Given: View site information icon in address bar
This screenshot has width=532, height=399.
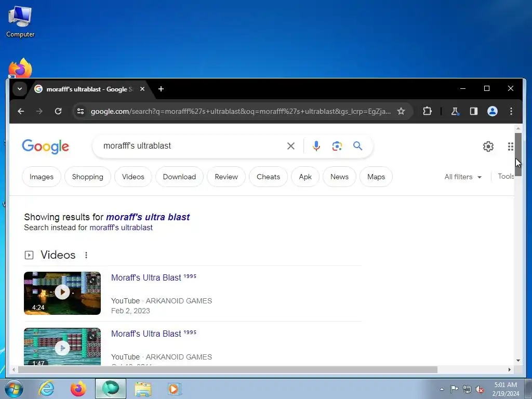Looking at the screenshot, I should (x=81, y=111).
